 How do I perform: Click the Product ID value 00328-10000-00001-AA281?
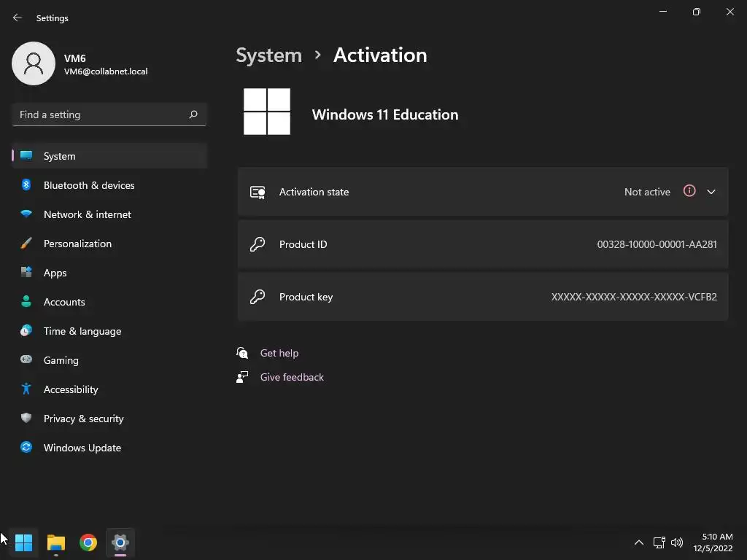tap(657, 244)
